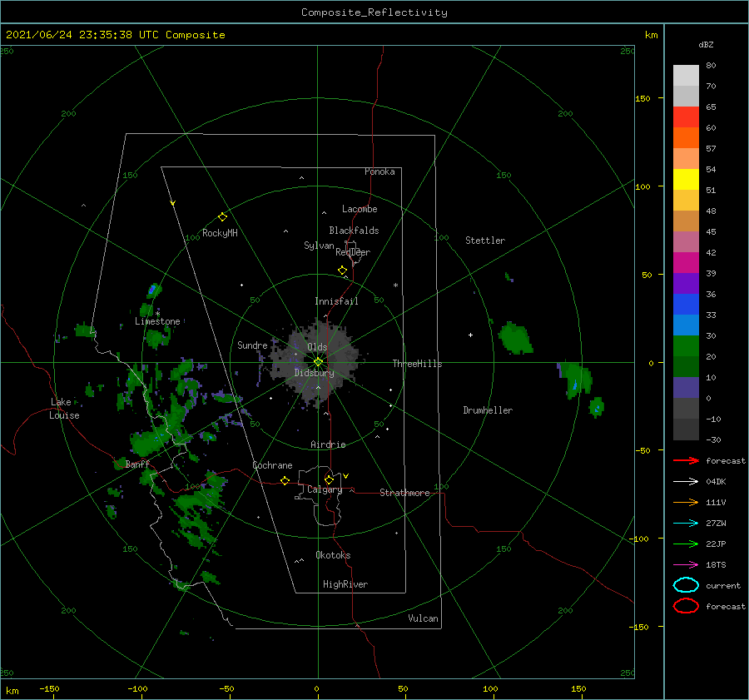This screenshot has height=700, width=749.
Task: Select the Stettler label on map
Action: [x=485, y=241]
